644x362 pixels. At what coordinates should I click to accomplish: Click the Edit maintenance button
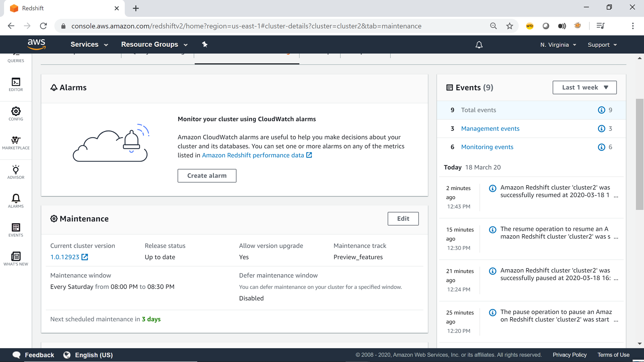[403, 219]
